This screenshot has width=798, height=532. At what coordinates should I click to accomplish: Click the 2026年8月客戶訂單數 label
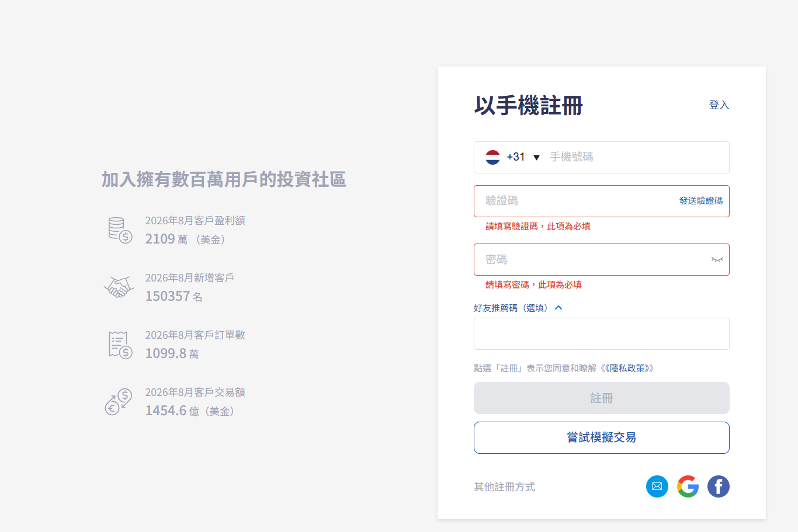coord(195,335)
